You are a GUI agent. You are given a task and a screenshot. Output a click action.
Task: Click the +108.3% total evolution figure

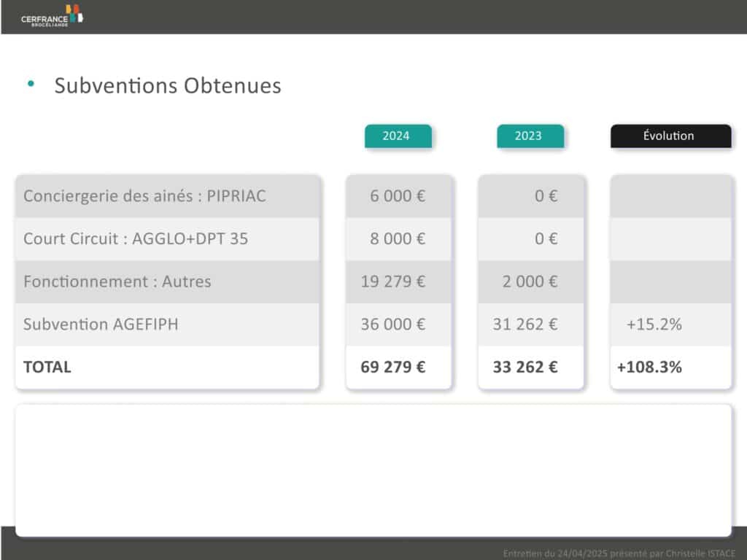(649, 367)
